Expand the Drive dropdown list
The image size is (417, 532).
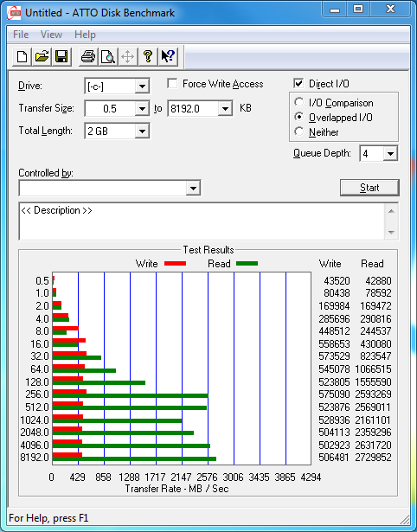tap(142, 87)
